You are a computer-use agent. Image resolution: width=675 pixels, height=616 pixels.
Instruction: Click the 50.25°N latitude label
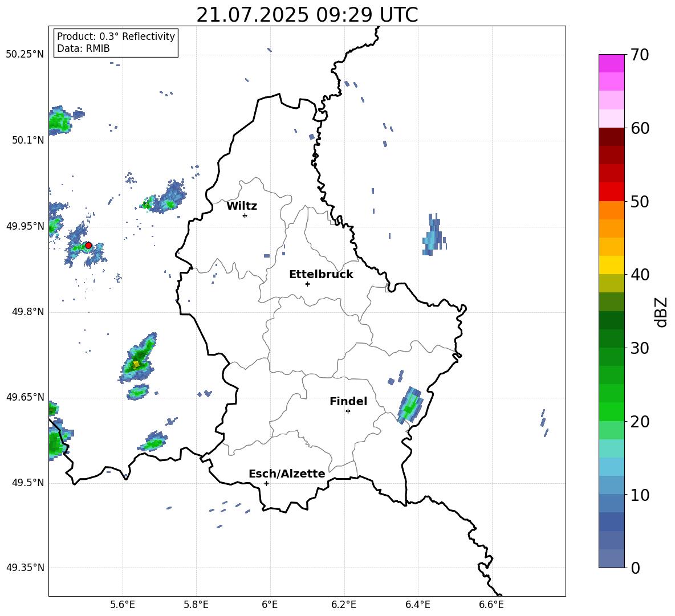click(25, 55)
